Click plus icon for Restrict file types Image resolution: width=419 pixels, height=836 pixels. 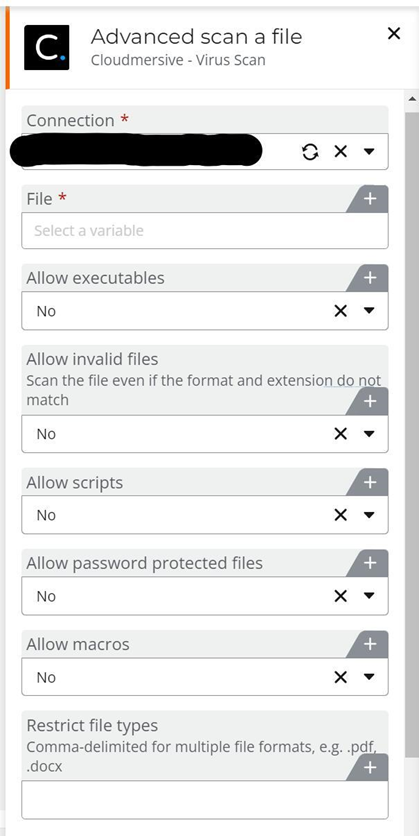tap(370, 768)
